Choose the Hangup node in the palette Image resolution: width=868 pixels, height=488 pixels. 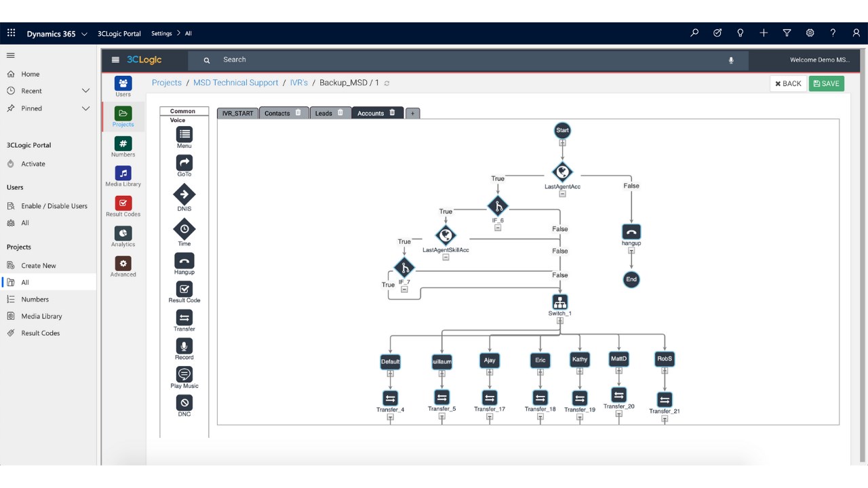pyautogui.click(x=184, y=261)
